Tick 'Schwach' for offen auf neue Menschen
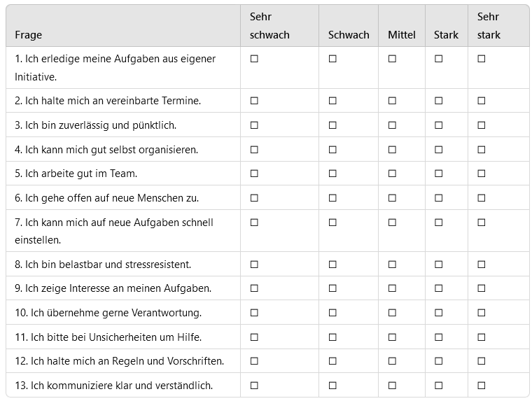This screenshot has width=532, height=401. click(332, 198)
